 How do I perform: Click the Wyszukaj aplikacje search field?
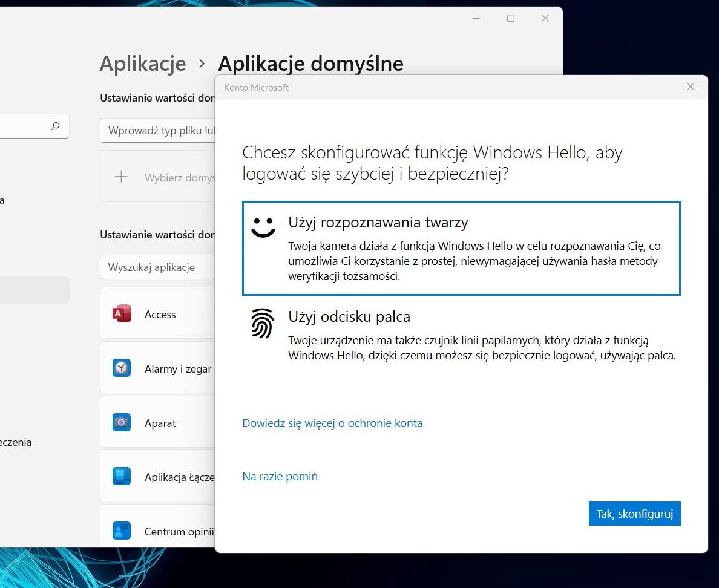tap(157, 267)
